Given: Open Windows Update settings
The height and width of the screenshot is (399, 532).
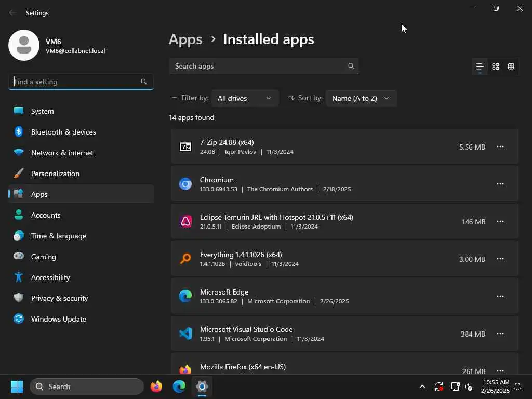Looking at the screenshot, I should pos(81,319).
